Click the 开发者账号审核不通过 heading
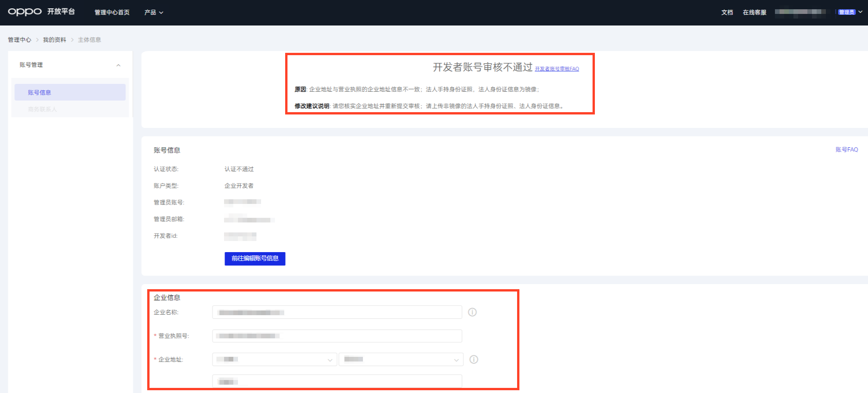 point(482,68)
